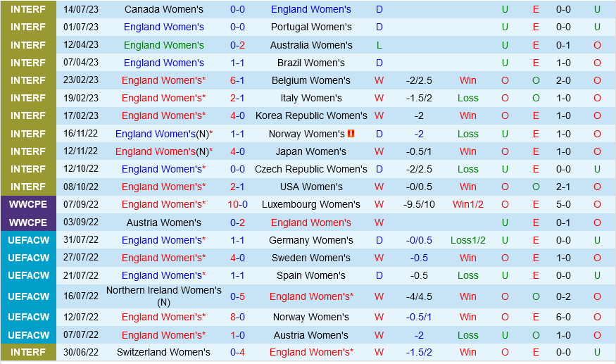Open Germany Women's team link

[311, 240]
